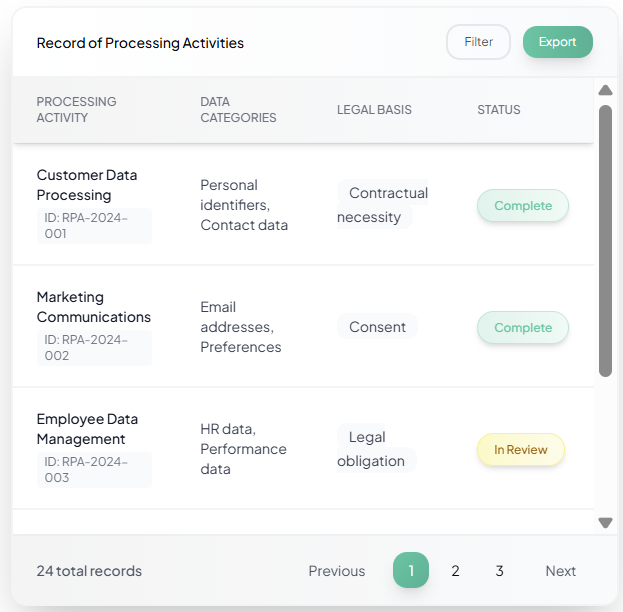Sort by the Data Categories column header
Screen dimensions: 623x612
pyautogui.click(x=238, y=110)
